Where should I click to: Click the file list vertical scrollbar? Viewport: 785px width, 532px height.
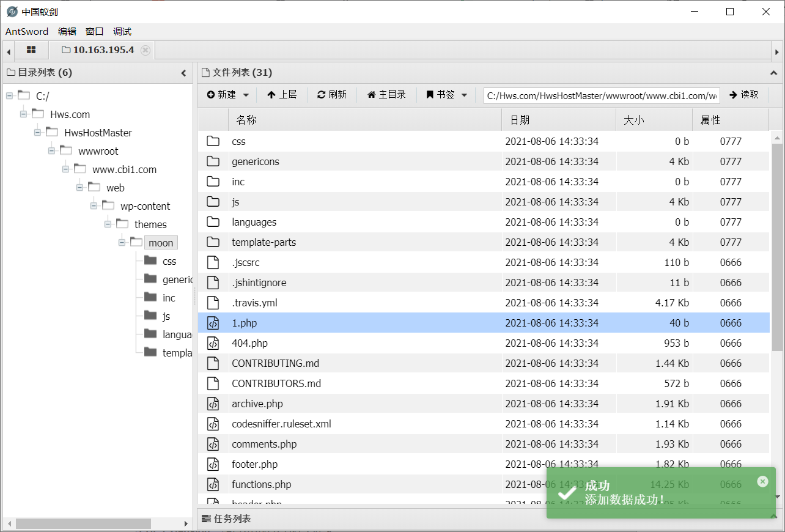(777, 247)
